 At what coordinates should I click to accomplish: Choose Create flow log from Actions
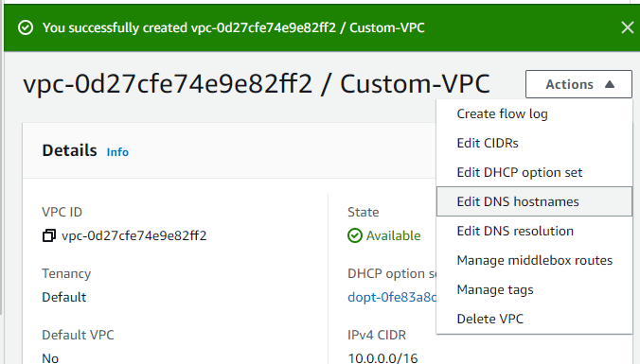(x=534, y=113)
